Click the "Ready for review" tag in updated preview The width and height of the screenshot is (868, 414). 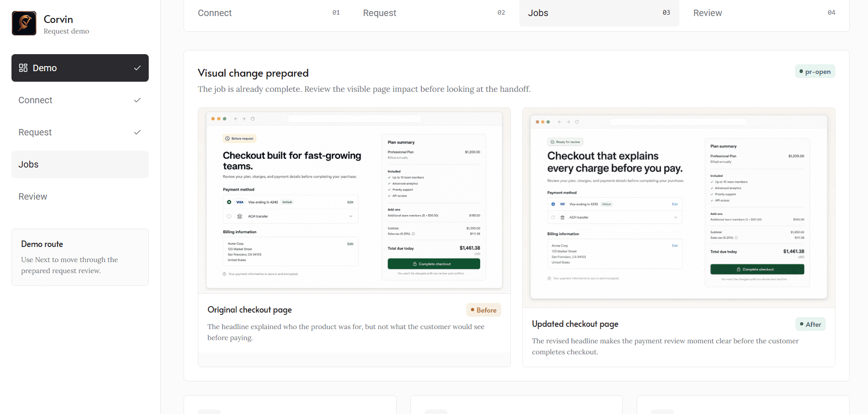[x=565, y=142]
